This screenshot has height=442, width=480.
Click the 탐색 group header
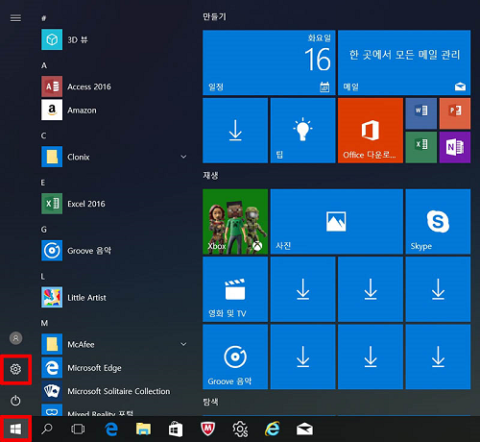point(210,402)
